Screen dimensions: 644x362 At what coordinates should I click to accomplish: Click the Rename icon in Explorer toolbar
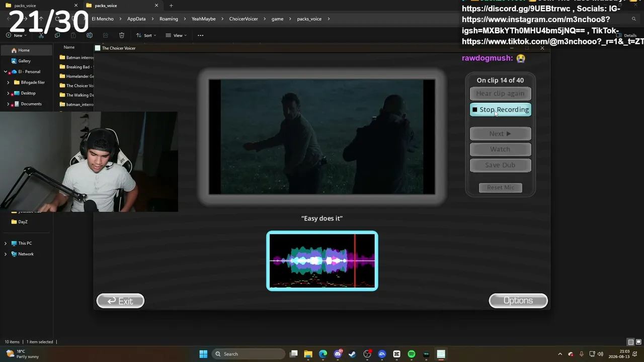(x=90, y=35)
